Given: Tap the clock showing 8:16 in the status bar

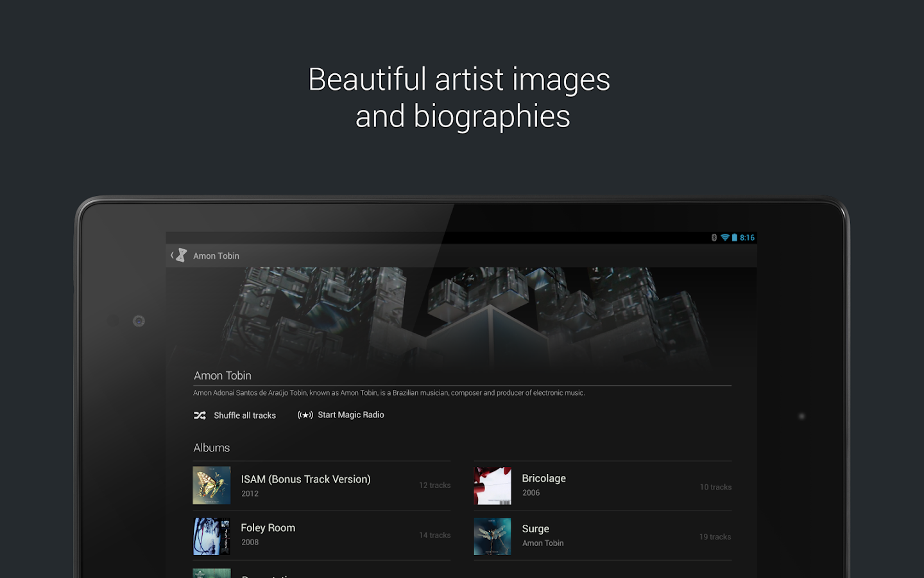Looking at the screenshot, I should [746, 237].
